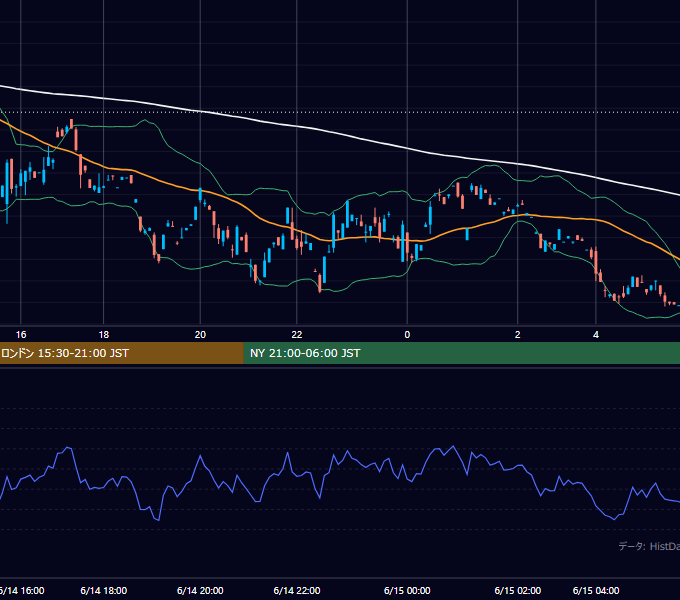Click the 6/14 20:00 date label
Viewport: 680px width, 600px height.
200,590
